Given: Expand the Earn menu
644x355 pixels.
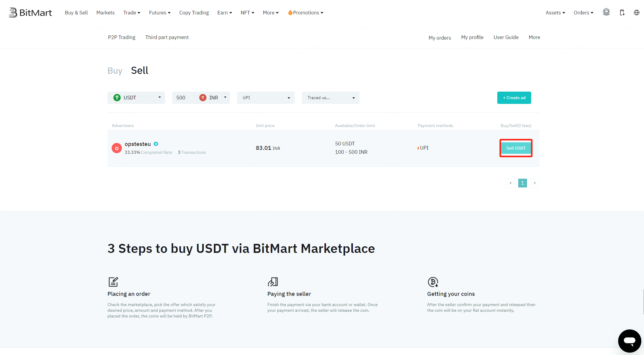Looking at the screenshot, I should tap(224, 13).
